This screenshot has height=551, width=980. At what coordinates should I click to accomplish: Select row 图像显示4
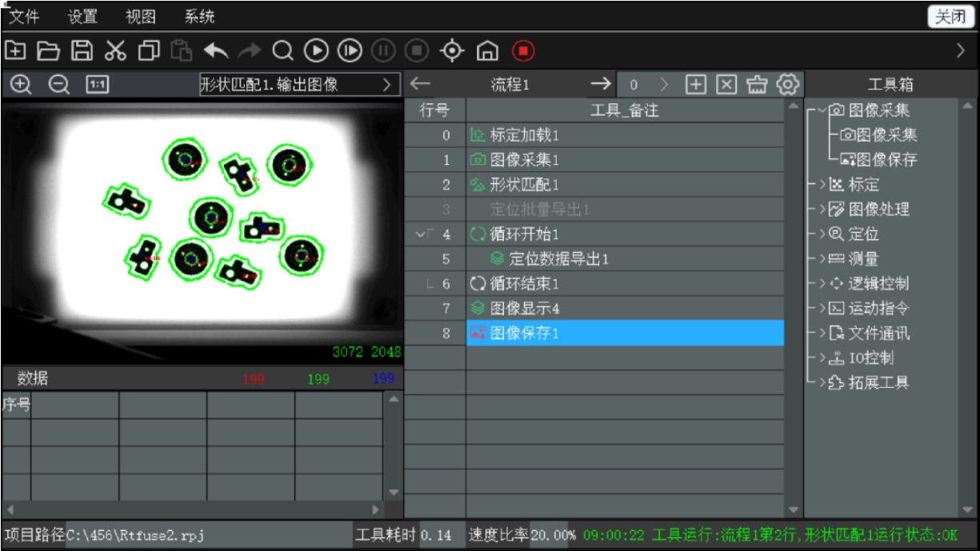coord(625,308)
